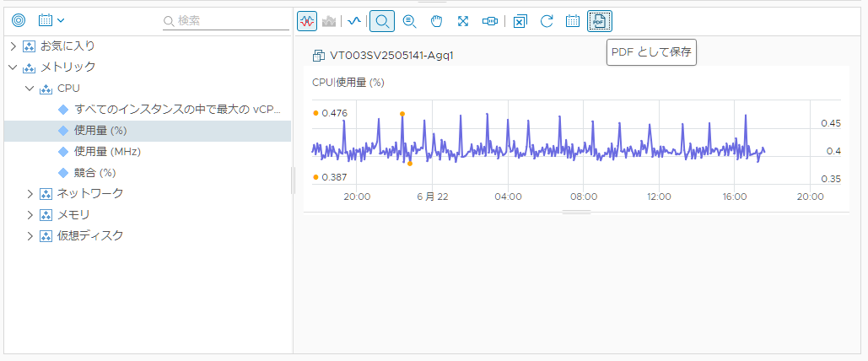The image size is (868, 361).
Task: Click the diamond icon beside 競合 (%)
Action: coord(63,172)
